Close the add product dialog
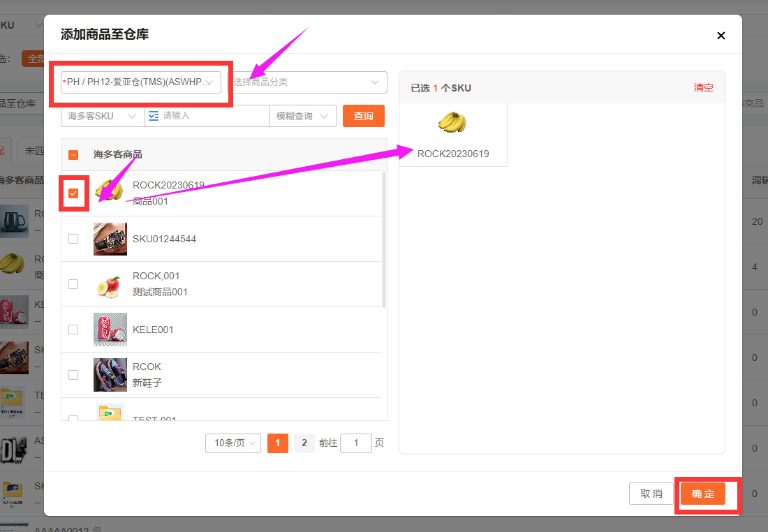 [721, 36]
